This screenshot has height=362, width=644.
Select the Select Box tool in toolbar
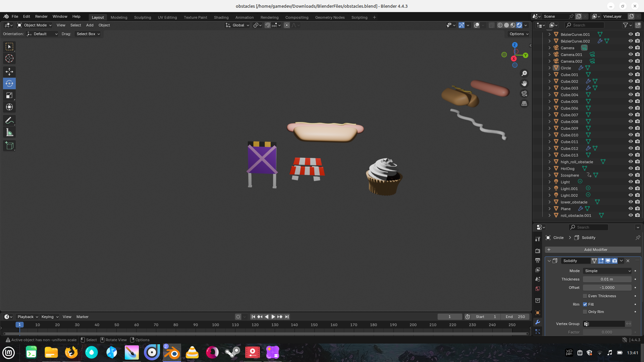click(x=9, y=47)
